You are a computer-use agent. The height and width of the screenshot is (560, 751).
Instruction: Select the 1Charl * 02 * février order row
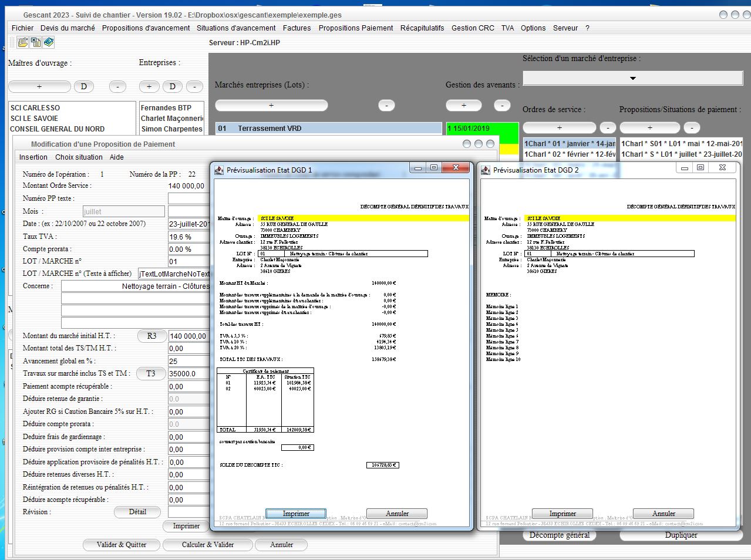(x=570, y=154)
